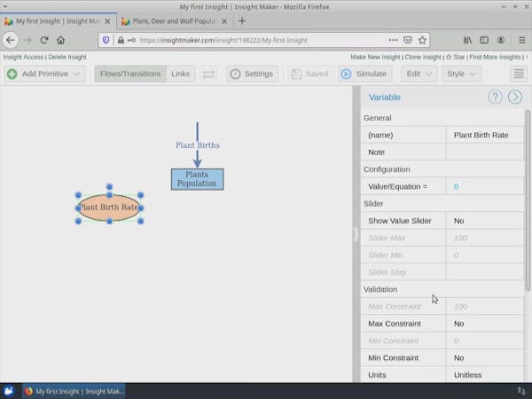Toggle Show Value Slider No value

click(x=485, y=221)
